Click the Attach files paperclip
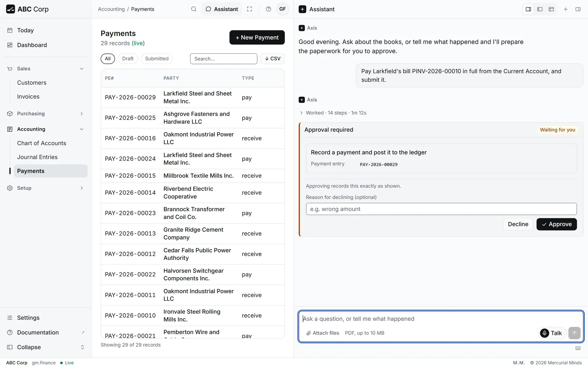Viewport: 588px width, 368px height. pyautogui.click(x=323, y=333)
